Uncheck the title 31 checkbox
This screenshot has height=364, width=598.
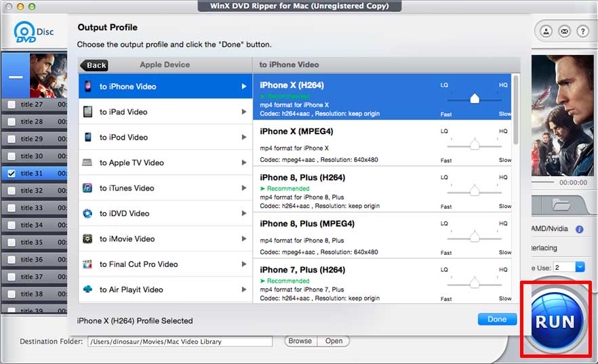(x=12, y=174)
